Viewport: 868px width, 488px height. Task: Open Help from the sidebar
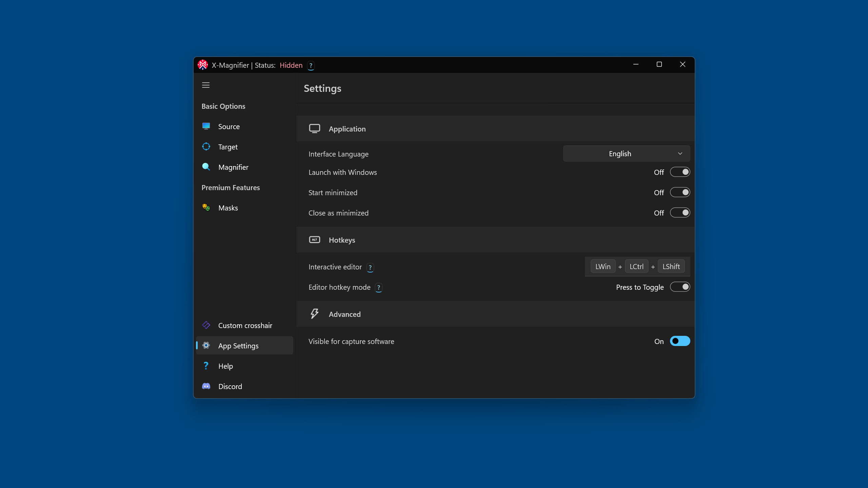coord(225,366)
